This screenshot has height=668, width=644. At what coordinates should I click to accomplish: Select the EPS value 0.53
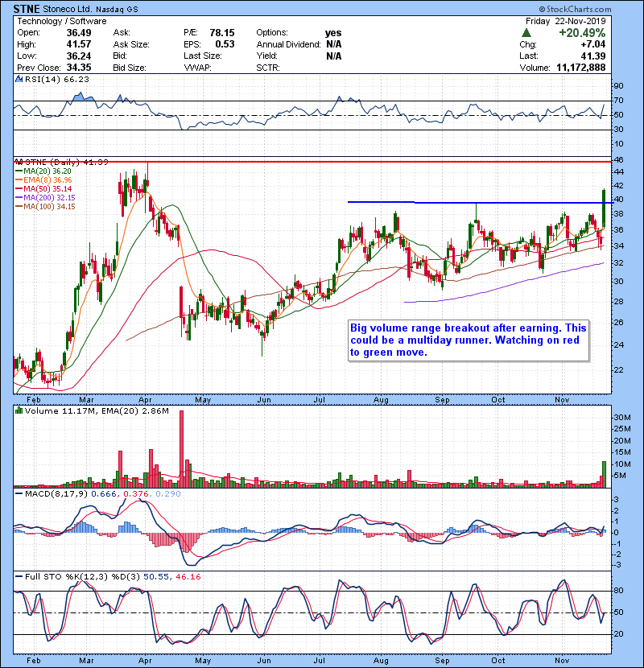coord(225,44)
